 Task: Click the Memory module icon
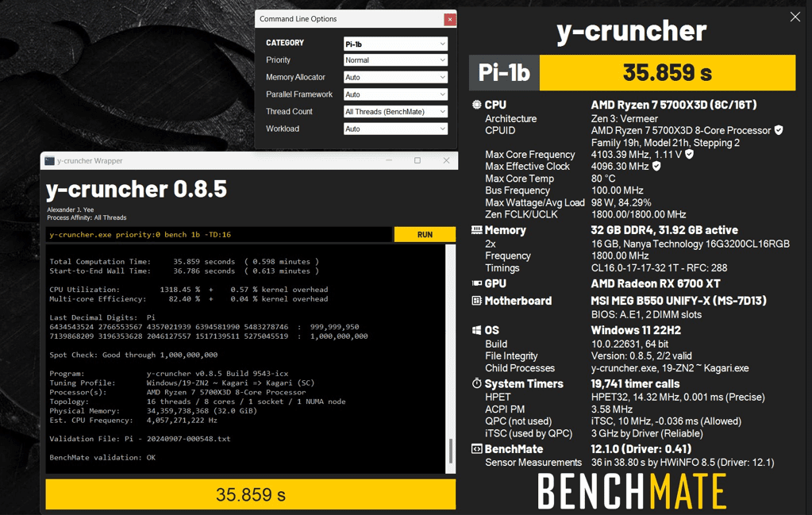point(476,230)
